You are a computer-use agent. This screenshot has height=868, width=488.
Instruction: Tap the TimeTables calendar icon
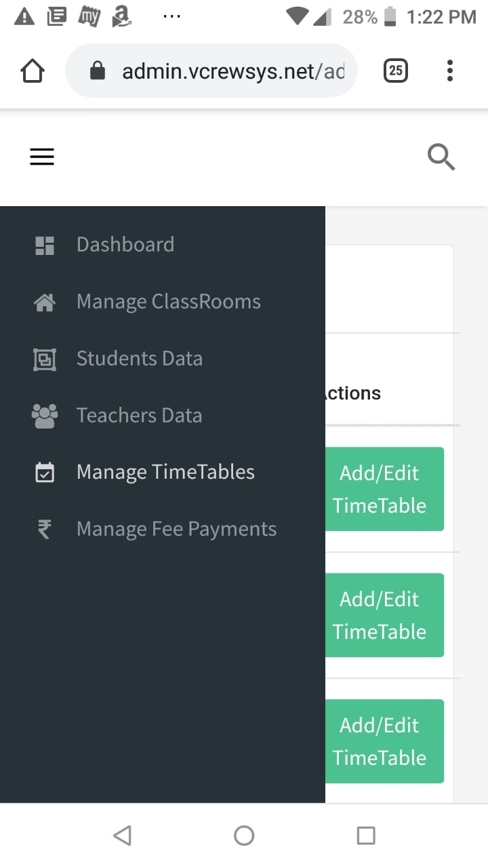pos(45,473)
